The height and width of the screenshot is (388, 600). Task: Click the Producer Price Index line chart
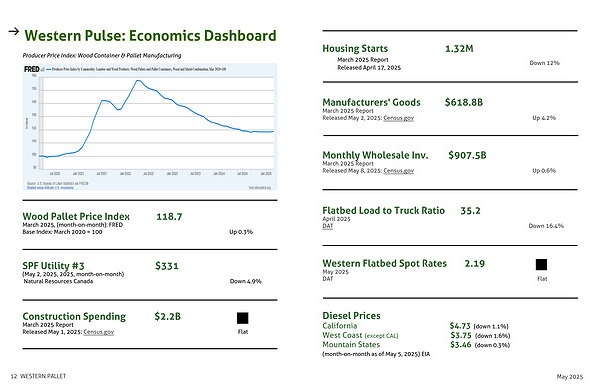150,127
